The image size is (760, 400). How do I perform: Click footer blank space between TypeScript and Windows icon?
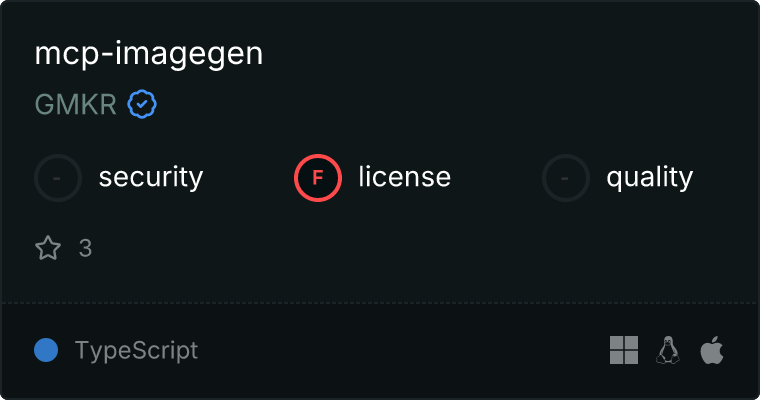tap(402, 350)
